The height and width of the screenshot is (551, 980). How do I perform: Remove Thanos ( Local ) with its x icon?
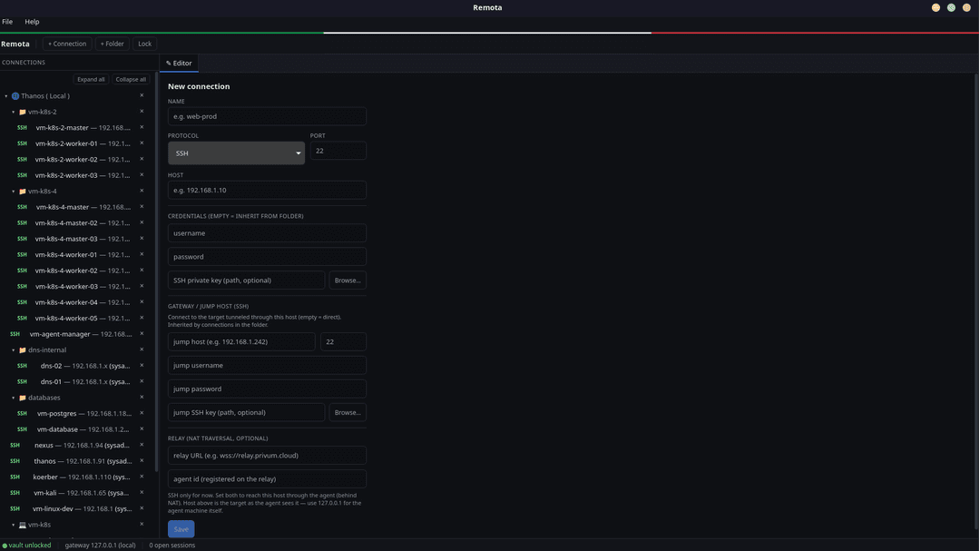tap(142, 95)
